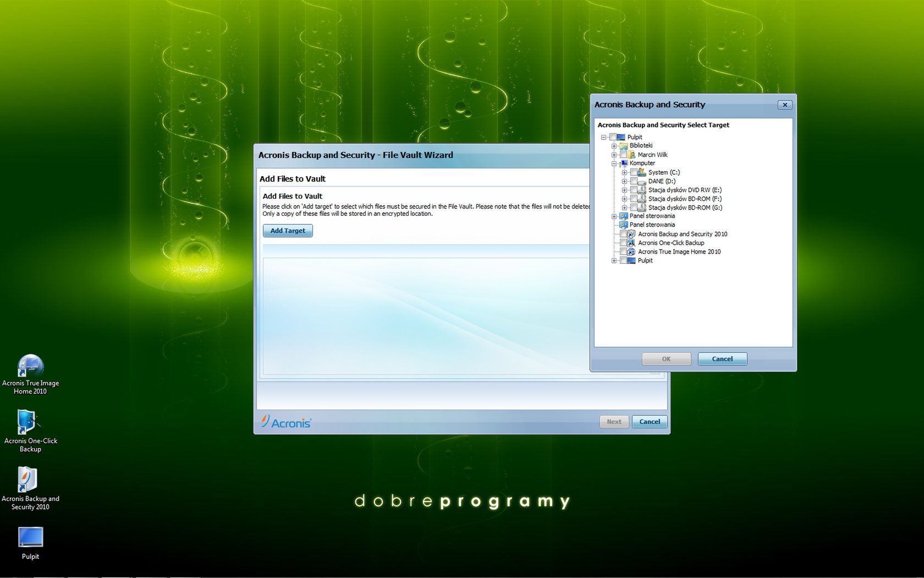The image size is (924, 578).
Task: Close the Acronis Backup and Security dialog
Action: [785, 105]
